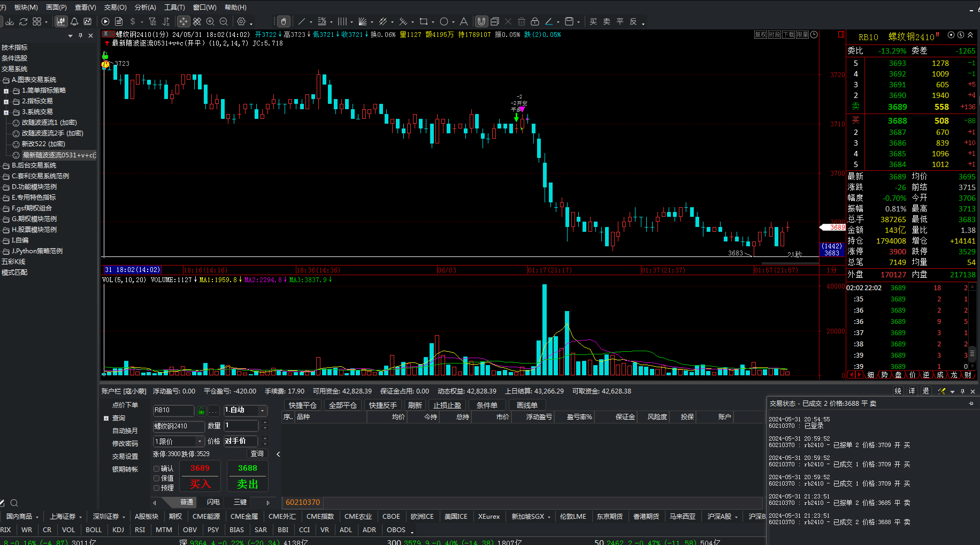Open the 分析(A) menu
Viewport: 980px width, 545px height.
(x=146, y=7)
